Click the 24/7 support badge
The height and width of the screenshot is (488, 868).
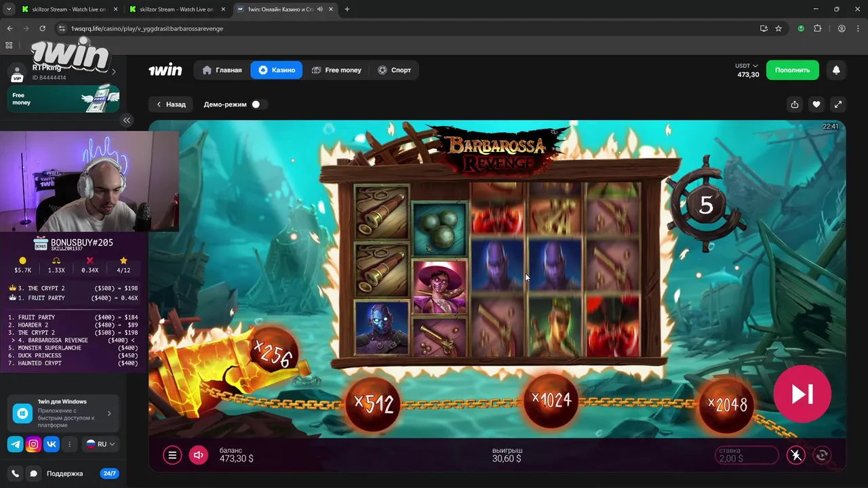coord(109,474)
